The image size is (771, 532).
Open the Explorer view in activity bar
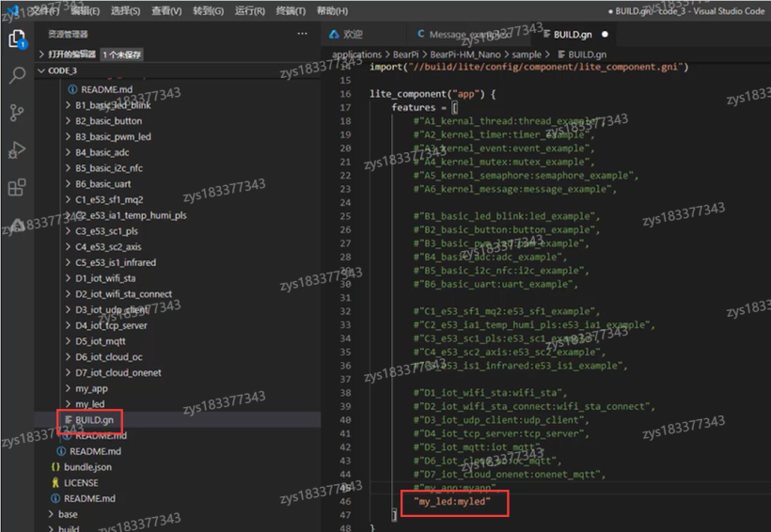pos(17,39)
